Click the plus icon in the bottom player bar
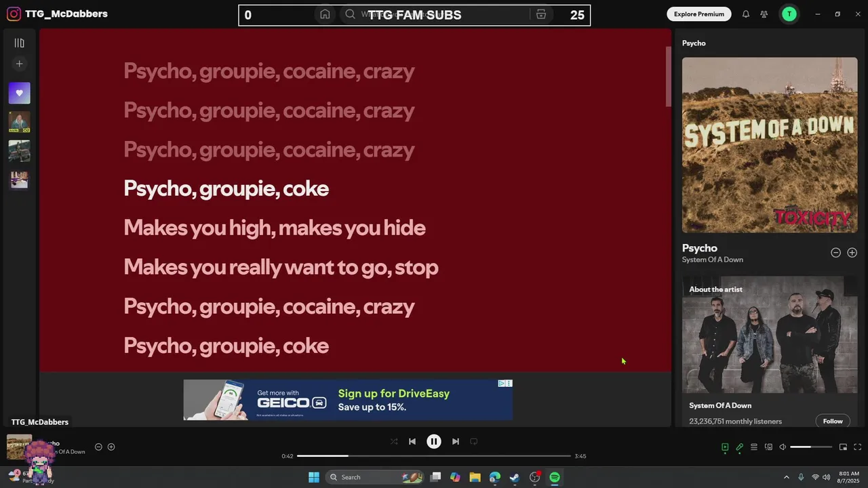This screenshot has height=488, width=868. (x=111, y=447)
